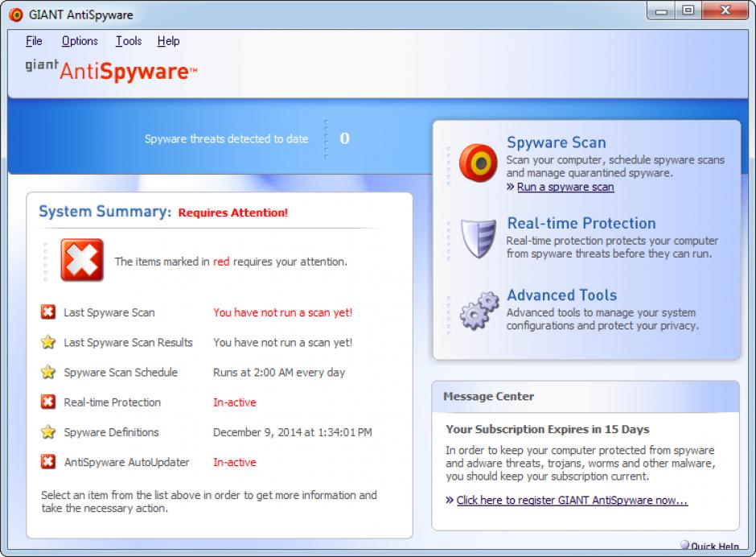Open the Tools menu
Viewport: 756px width, 557px height.
(x=128, y=41)
